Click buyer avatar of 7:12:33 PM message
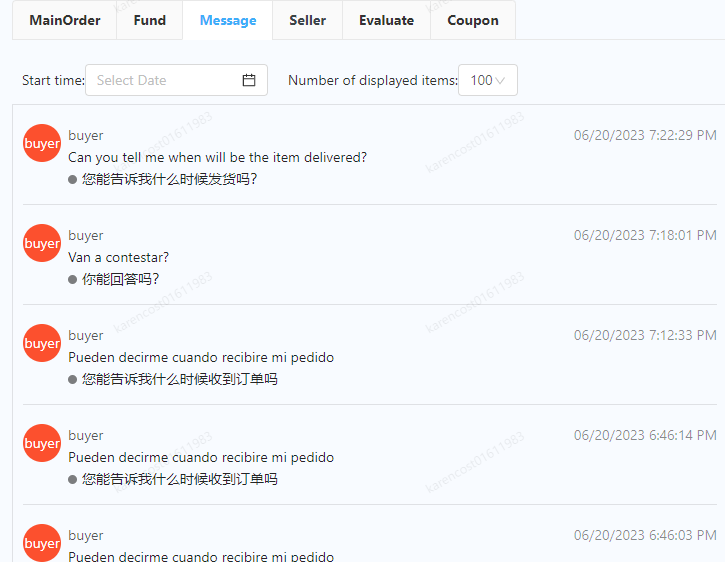Viewport: 725px width, 562px height. [x=42, y=343]
